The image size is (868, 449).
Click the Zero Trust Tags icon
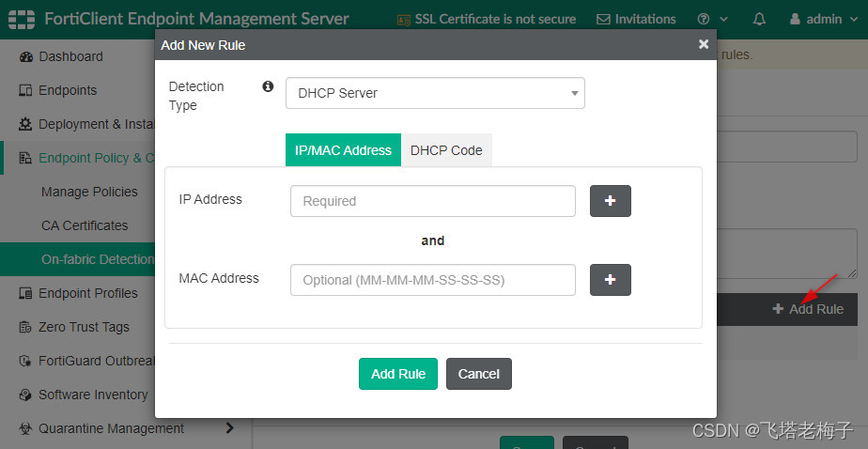(x=25, y=327)
